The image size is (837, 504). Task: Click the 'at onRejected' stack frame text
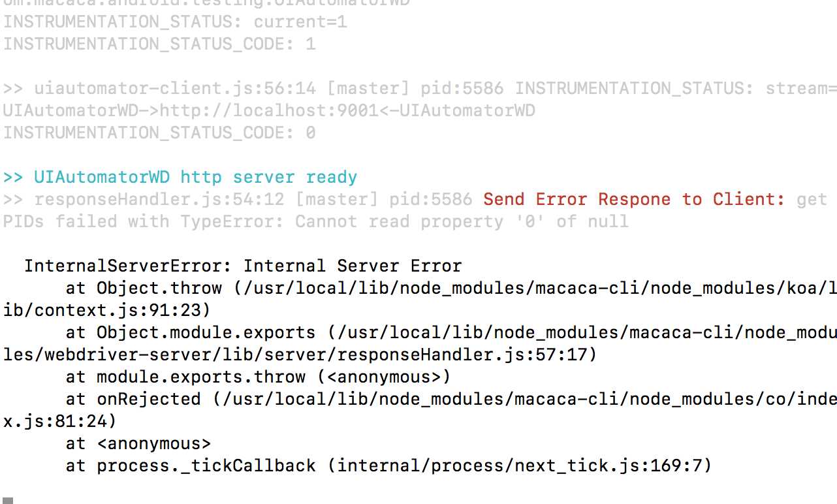(x=133, y=399)
